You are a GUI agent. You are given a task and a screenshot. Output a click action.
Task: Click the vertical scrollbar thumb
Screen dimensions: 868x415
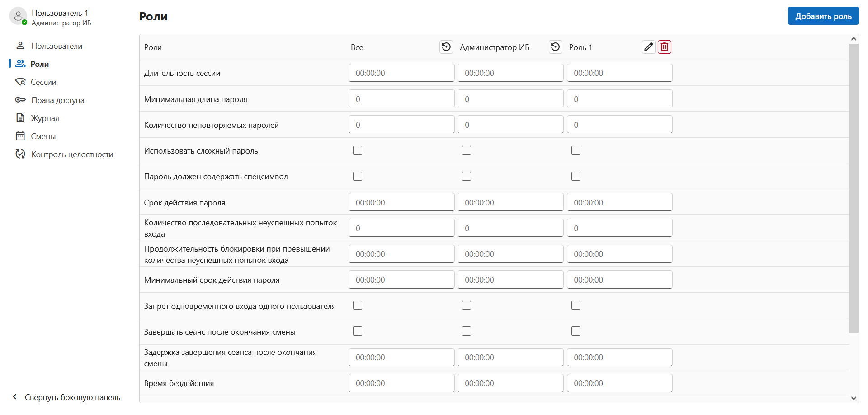pyautogui.click(x=854, y=188)
